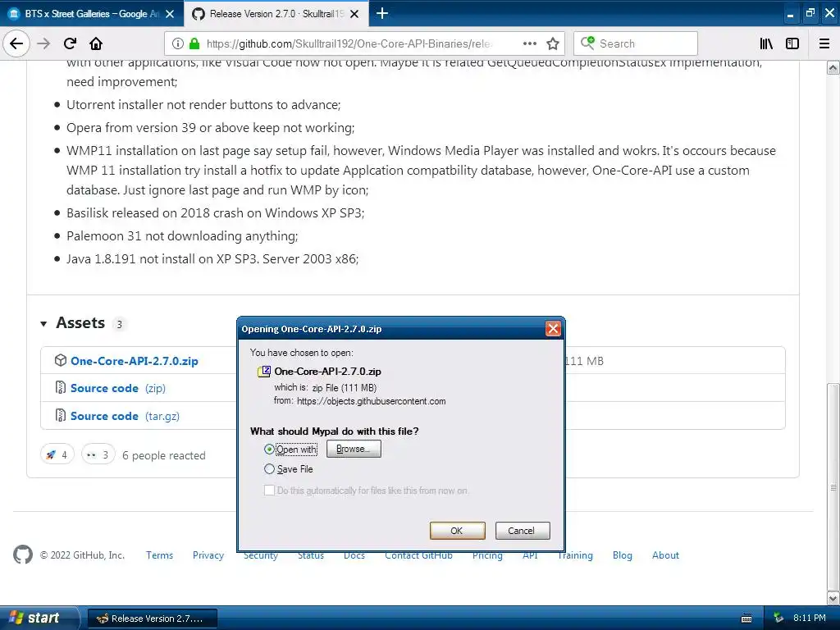Toggle Do this automatically checkbox
Image resolution: width=840 pixels, height=630 pixels.
pyautogui.click(x=269, y=491)
